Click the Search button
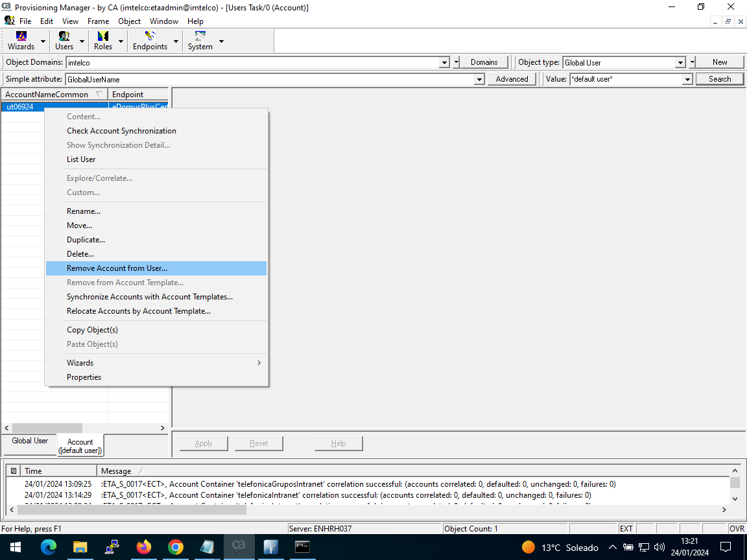This screenshot has width=747, height=560. 720,78
